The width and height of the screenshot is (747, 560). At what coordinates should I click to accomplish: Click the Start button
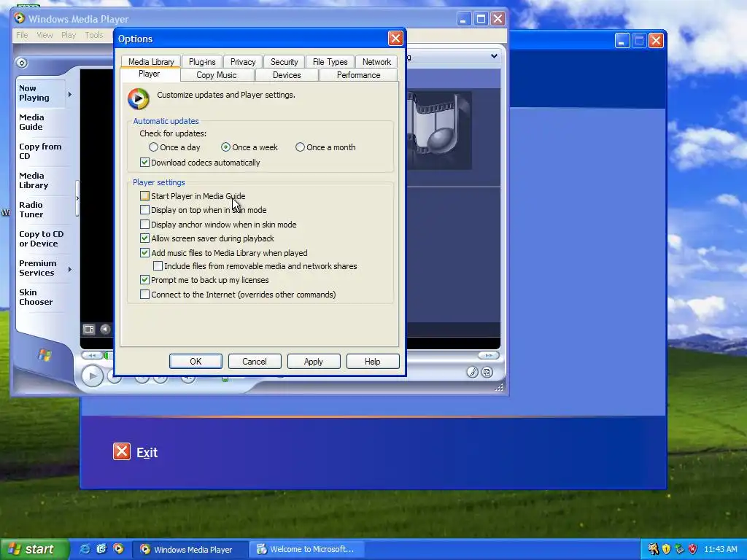pos(34,549)
